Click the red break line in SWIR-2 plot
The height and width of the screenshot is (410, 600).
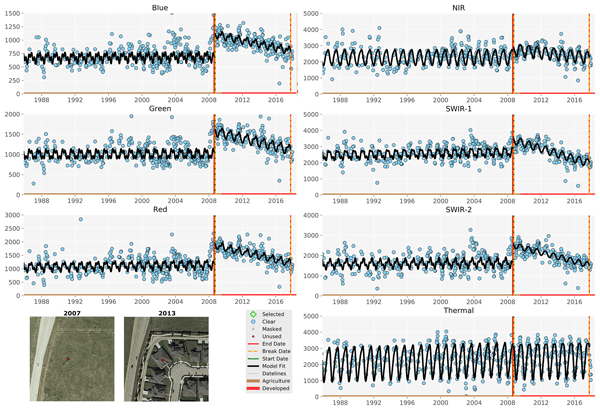(512, 250)
